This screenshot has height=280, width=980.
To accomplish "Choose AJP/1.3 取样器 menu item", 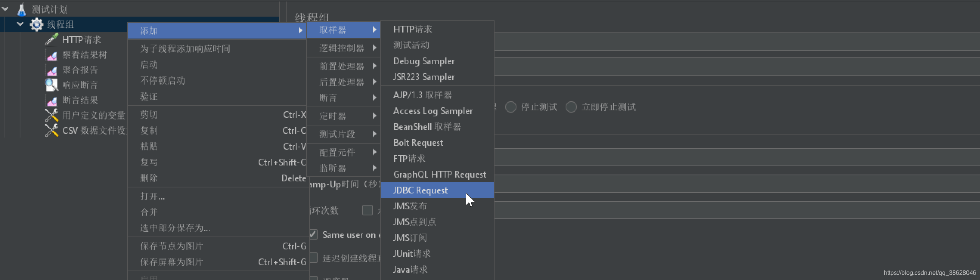I will [x=437, y=95].
